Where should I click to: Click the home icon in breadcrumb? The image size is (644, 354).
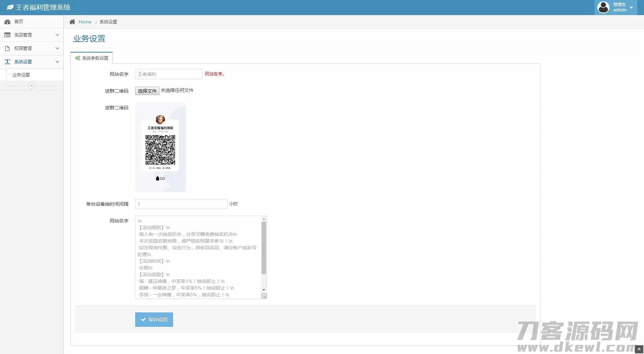tap(72, 22)
